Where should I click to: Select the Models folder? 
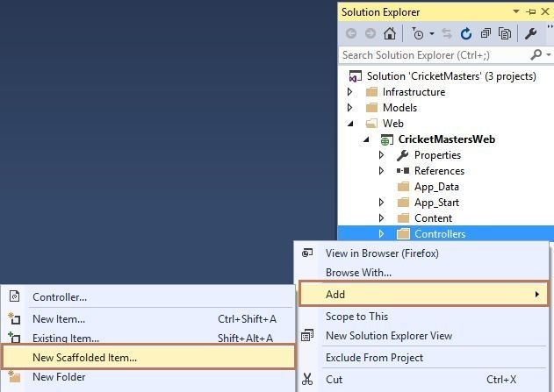click(399, 108)
